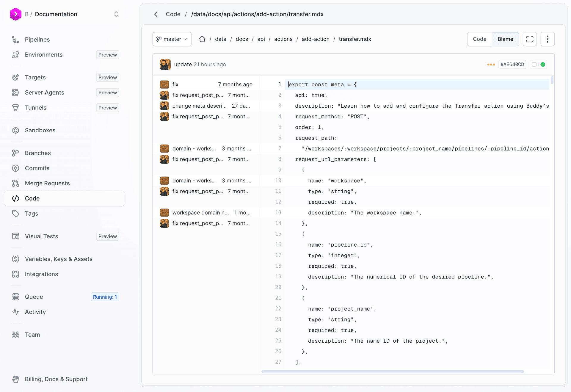The height and width of the screenshot is (392, 571).
Task: Expand the master branch dropdown
Action: pyautogui.click(x=172, y=39)
